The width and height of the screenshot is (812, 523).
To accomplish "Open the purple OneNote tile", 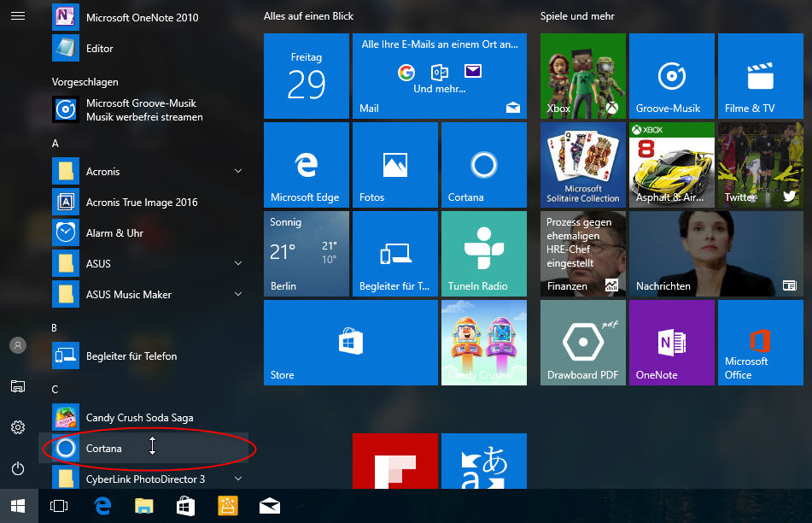I will click(x=672, y=343).
